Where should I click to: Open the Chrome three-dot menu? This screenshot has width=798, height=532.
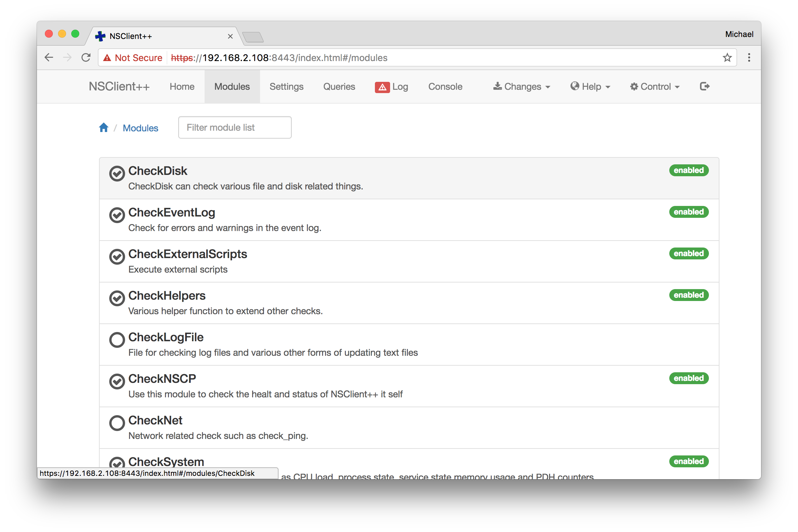point(749,58)
